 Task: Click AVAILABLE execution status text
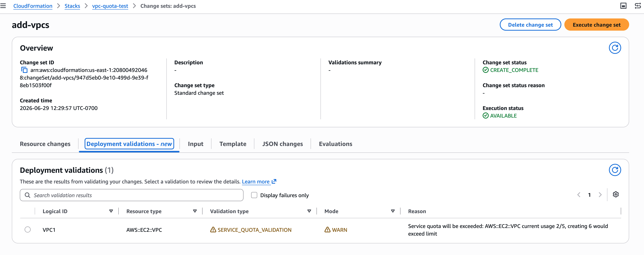point(503,116)
